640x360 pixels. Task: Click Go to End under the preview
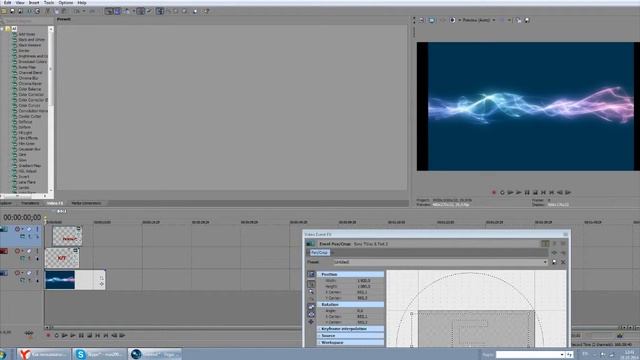pyautogui.click(x=551, y=192)
